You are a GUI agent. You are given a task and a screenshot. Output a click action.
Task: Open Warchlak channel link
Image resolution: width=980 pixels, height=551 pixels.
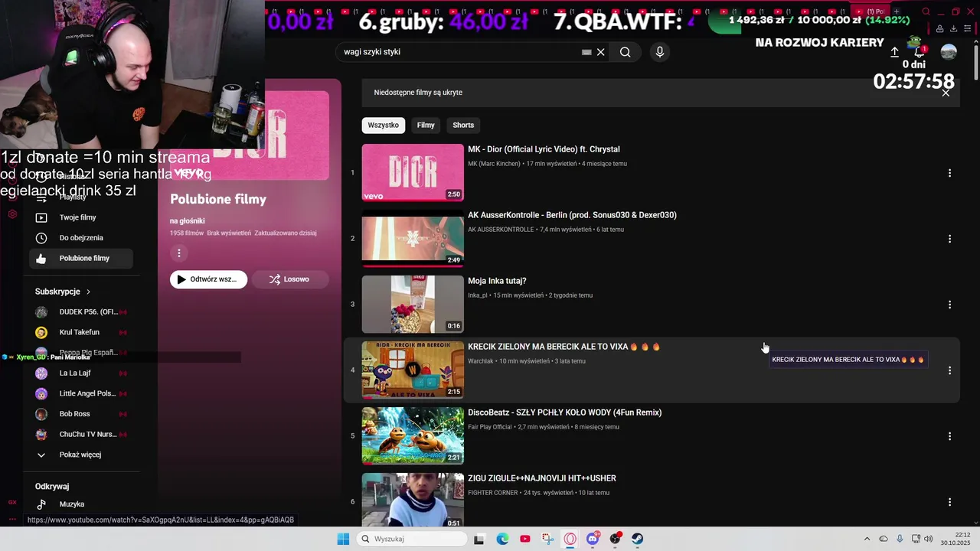coord(481,361)
